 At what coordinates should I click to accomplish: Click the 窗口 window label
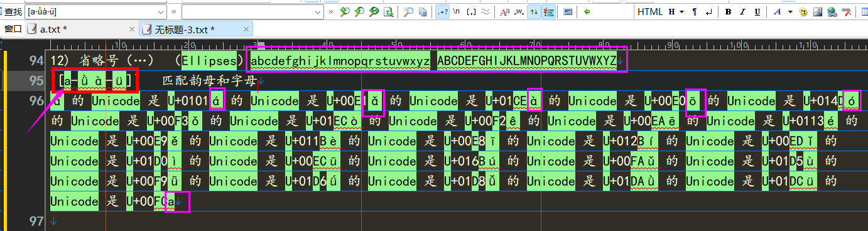tap(13, 29)
